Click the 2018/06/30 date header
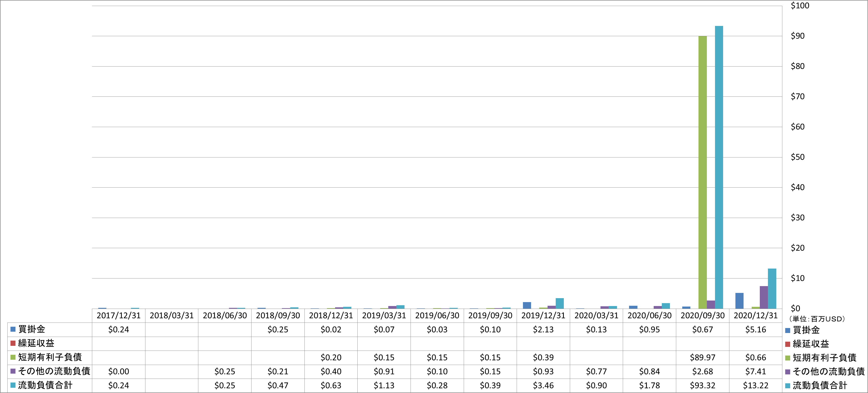The image size is (868, 393). [x=225, y=315]
